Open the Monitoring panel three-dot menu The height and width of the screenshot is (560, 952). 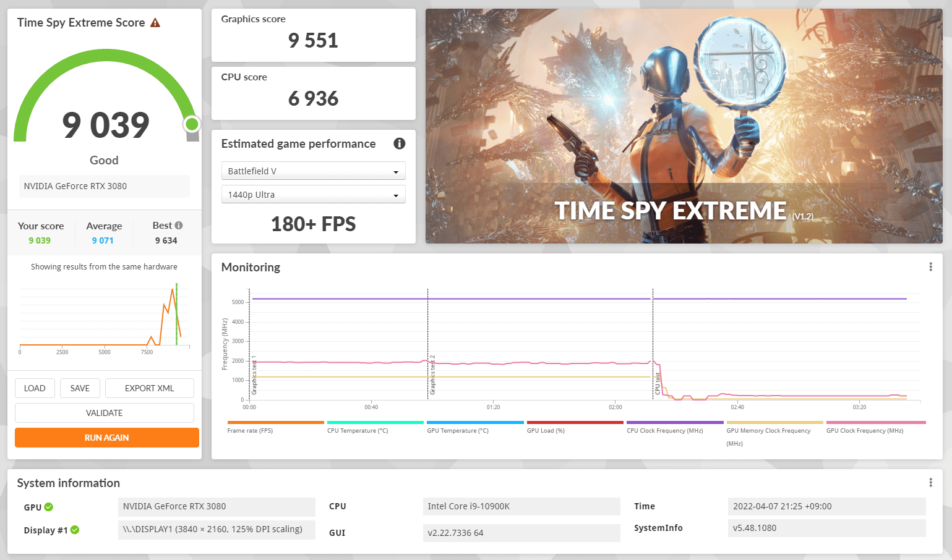click(x=930, y=267)
